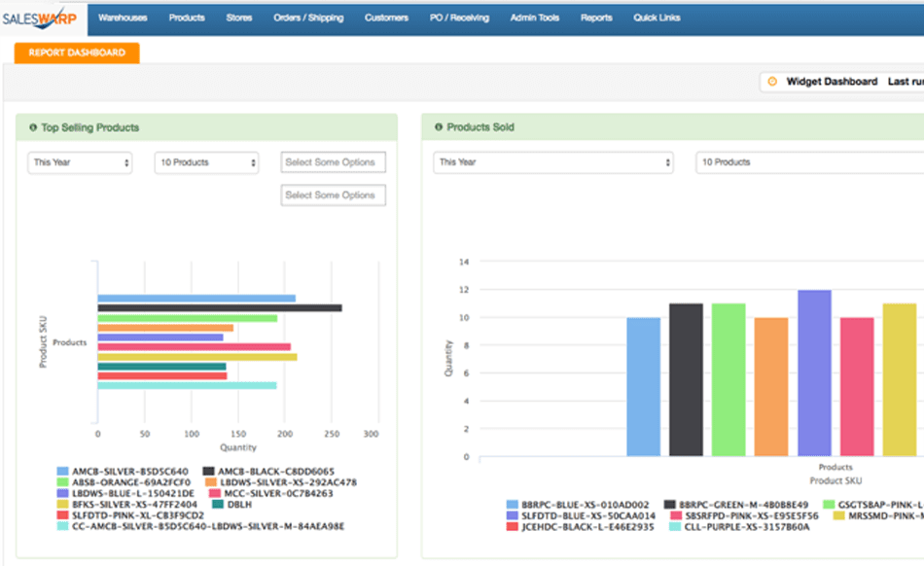
Task: Click the Widget Dashboard clock icon
Action: point(772,82)
